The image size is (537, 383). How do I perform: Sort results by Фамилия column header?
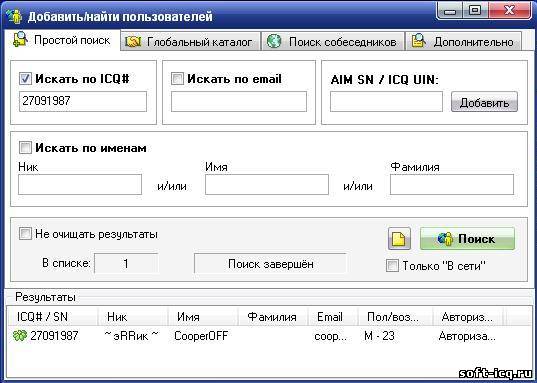(273, 317)
